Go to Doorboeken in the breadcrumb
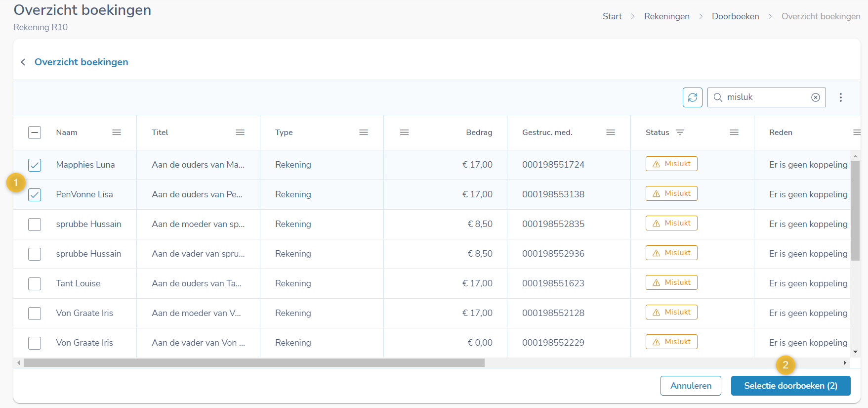Viewport: 868px width, 408px height. point(735,16)
